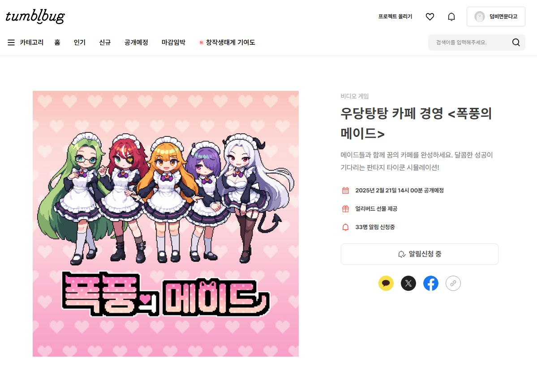Open the hamburger category menu icon

[x=11, y=43]
